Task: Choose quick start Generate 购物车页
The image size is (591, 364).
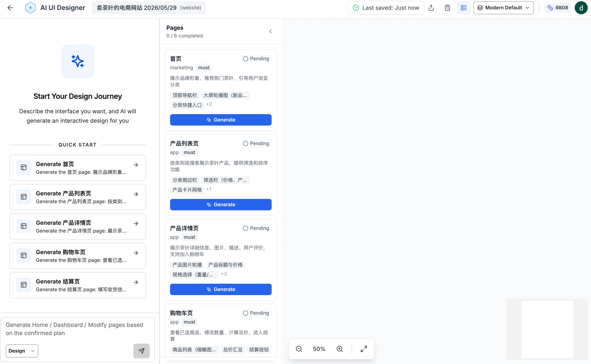Action: click(x=77, y=256)
